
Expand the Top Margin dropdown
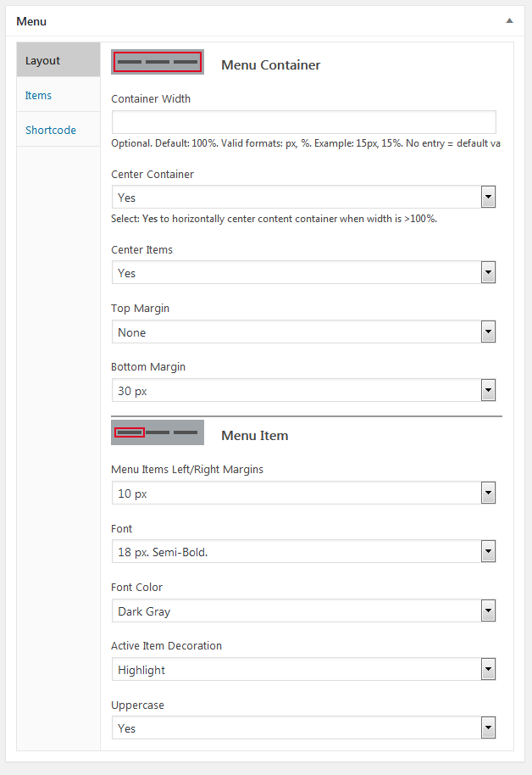[303, 332]
